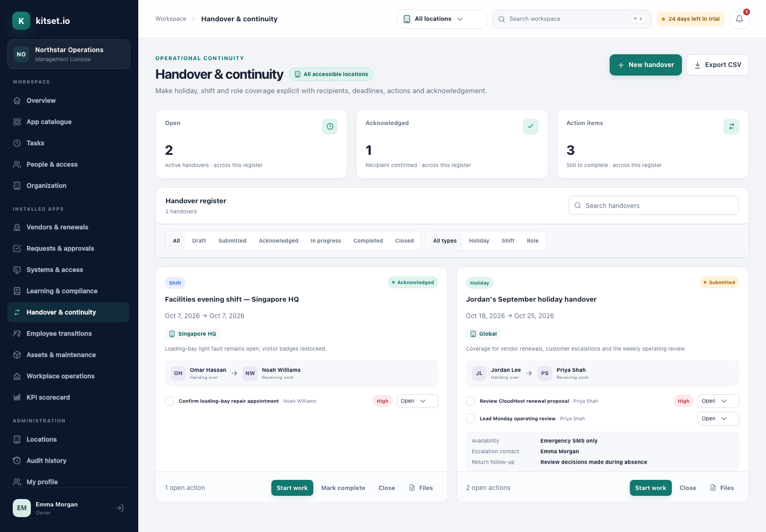This screenshot has height=532, width=766.
Task: Open status dropdown for CloudHost renewal action
Action: [719, 401]
